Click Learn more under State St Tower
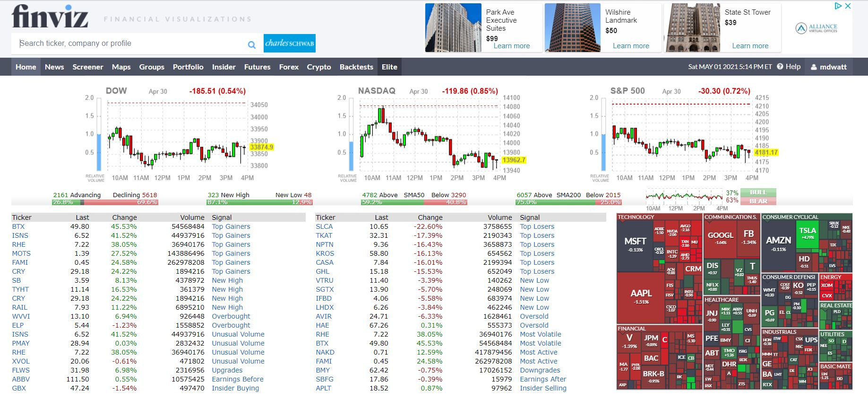This screenshot has width=868, height=399. [x=750, y=46]
